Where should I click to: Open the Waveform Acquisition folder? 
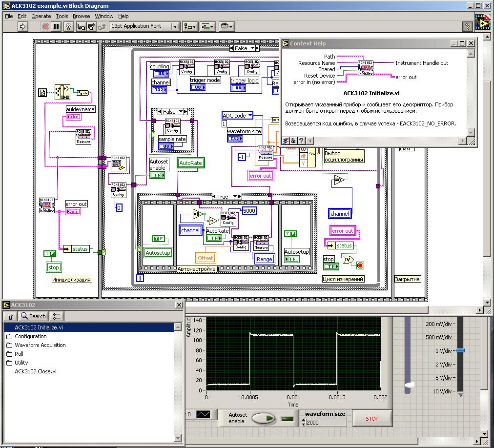(x=36, y=345)
